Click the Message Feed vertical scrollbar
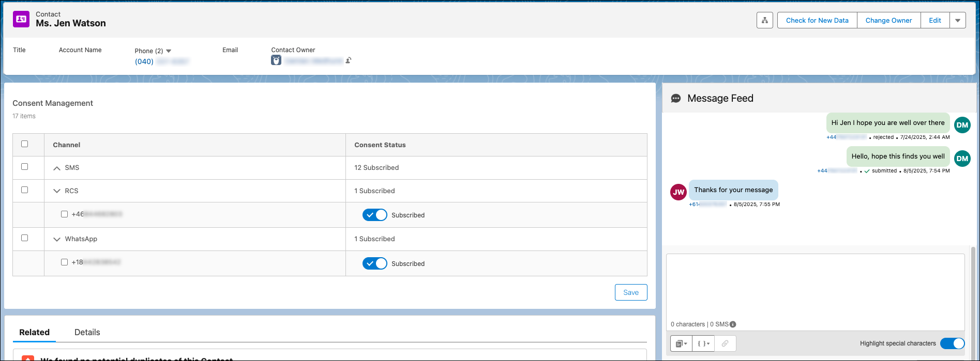The width and height of the screenshot is (980, 361). click(973, 302)
